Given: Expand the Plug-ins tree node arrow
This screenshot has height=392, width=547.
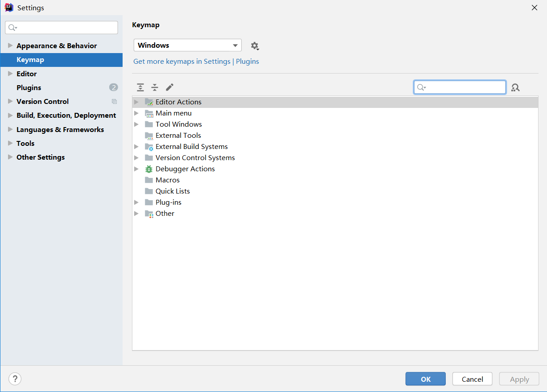Looking at the screenshot, I should tap(136, 202).
